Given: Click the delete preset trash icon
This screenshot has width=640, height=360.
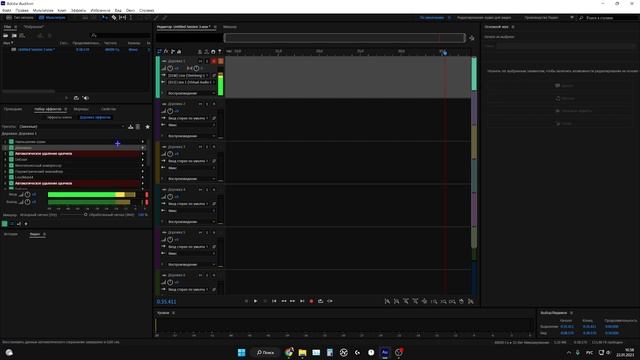Looking at the screenshot, I should 138,127.
